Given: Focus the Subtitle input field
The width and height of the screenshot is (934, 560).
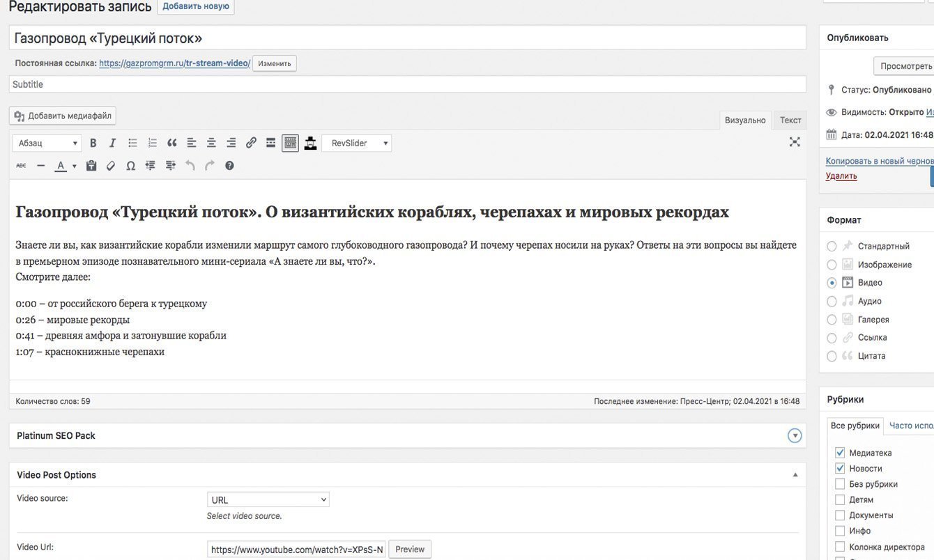Looking at the screenshot, I should pos(408,84).
